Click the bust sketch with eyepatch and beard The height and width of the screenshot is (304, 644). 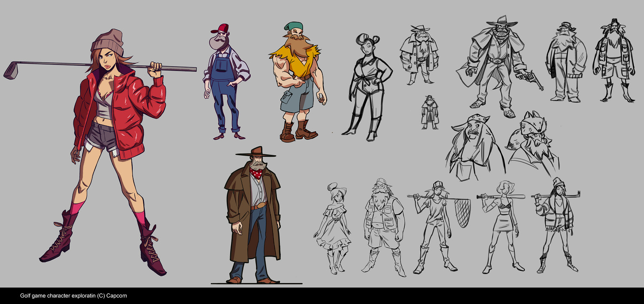pos(532,144)
